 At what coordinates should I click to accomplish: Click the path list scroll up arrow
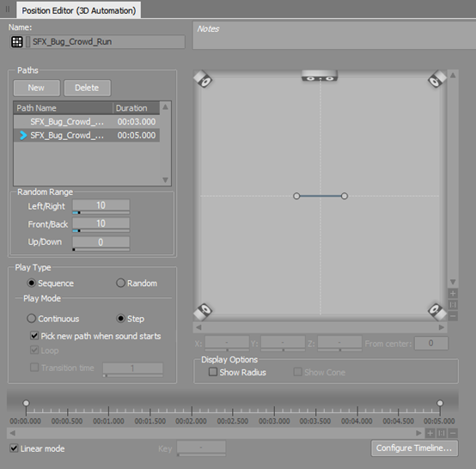(x=165, y=107)
